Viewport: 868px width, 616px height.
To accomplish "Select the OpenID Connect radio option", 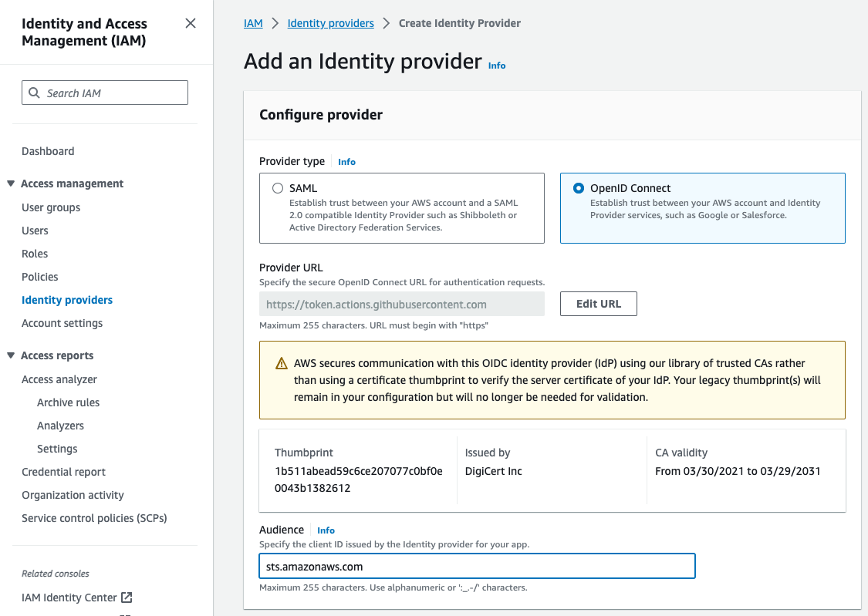I will click(579, 188).
